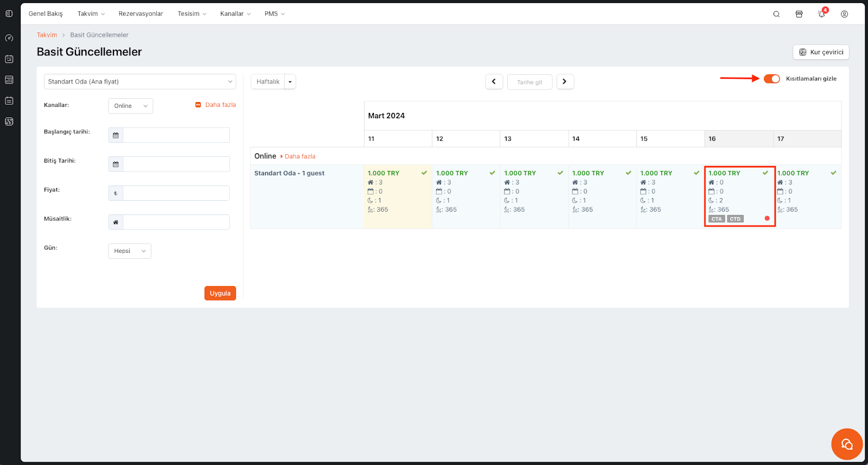This screenshot has height=465, width=868.
Task: Toggle Kısıtlamaları gizle switch
Action: point(771,79)
